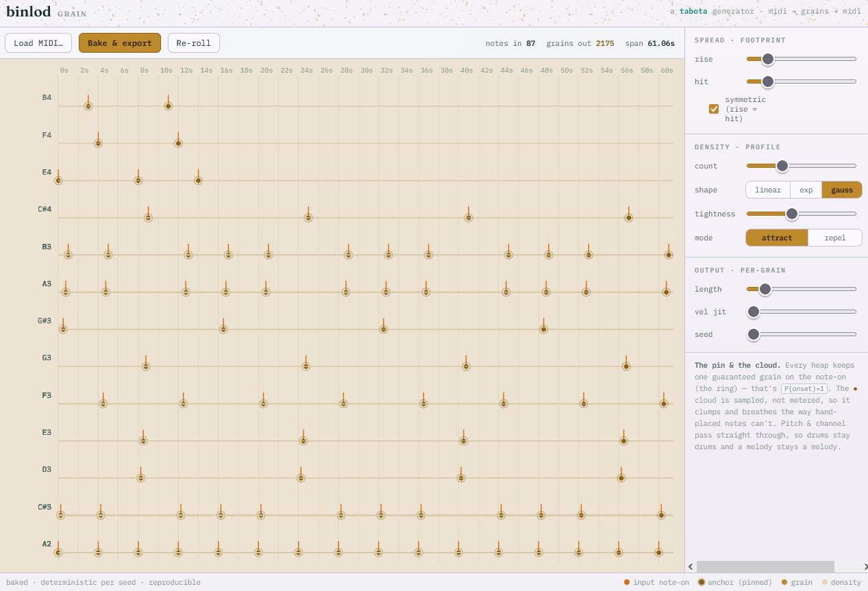Click the left arrow of the horizontal scrollbar
Image resolution: width=868 pixels, height=591 pixels.
(x=691, y=566)
